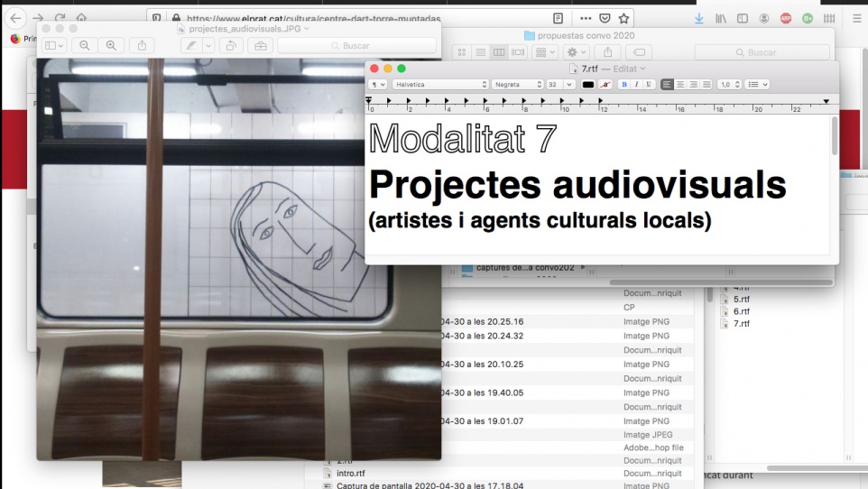Open the black text color swatch
868x489 pixels.
(588, 84)
